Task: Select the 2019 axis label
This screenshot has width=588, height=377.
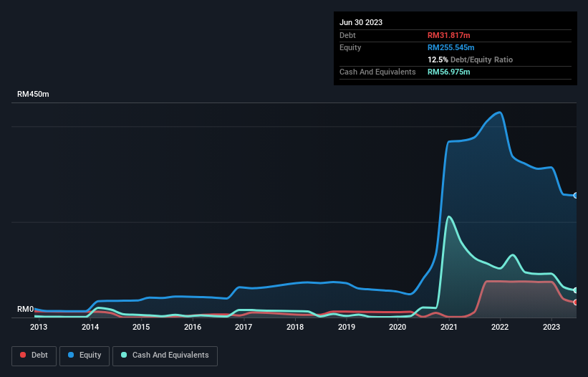Action: [347, 327]
